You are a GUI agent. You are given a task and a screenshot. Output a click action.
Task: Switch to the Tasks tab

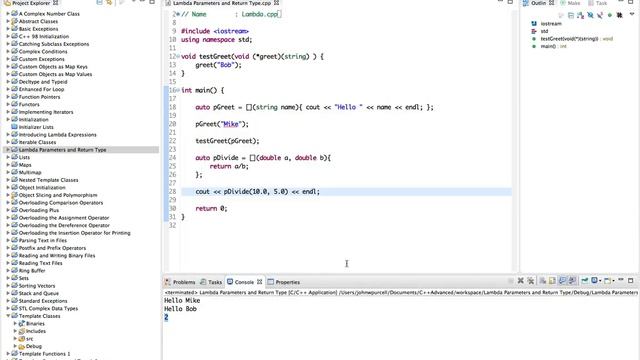tap(211, 282)
